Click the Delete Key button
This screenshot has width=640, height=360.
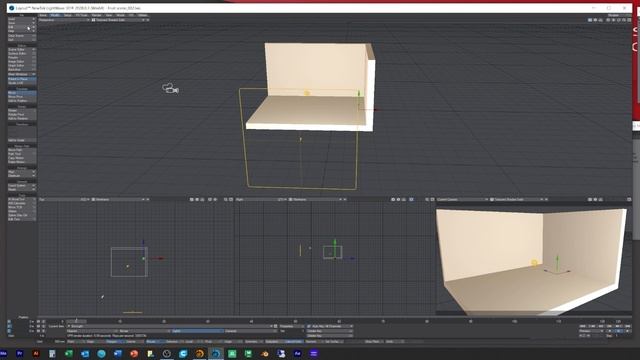(x=329, y=336)
